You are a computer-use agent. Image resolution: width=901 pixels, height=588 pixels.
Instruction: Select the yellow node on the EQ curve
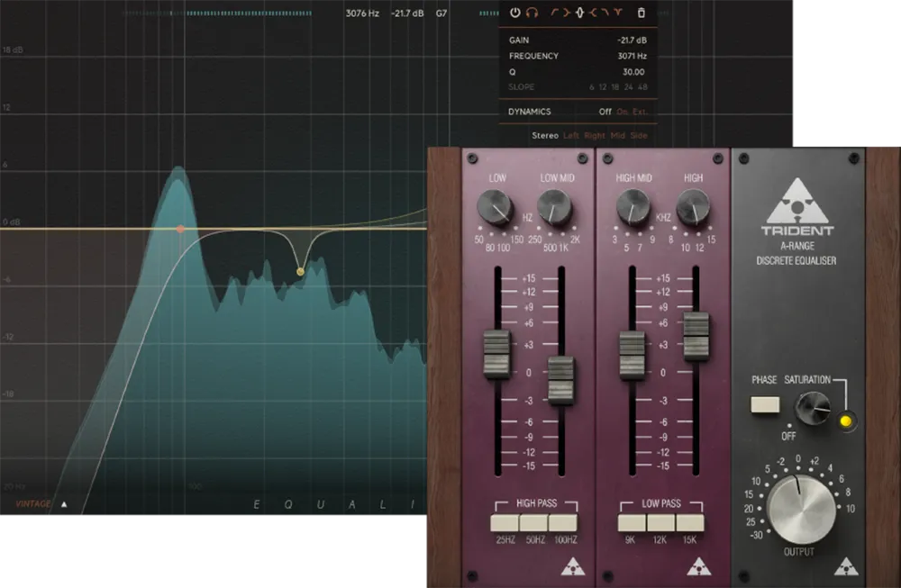click(x=300, y=269)
